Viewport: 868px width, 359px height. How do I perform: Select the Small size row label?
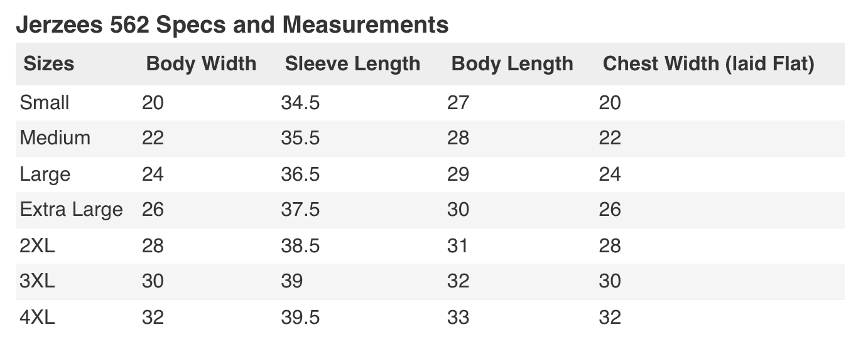tap(45, 102)
